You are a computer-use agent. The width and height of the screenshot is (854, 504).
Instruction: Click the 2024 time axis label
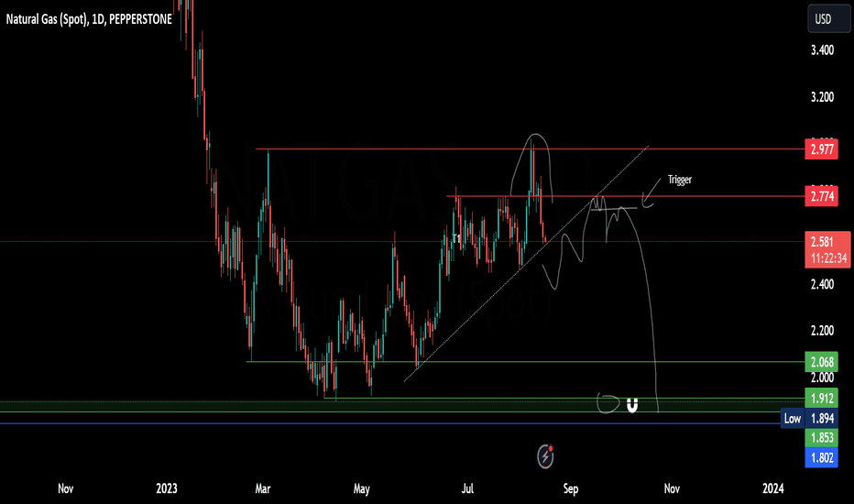tap(772, 488)
